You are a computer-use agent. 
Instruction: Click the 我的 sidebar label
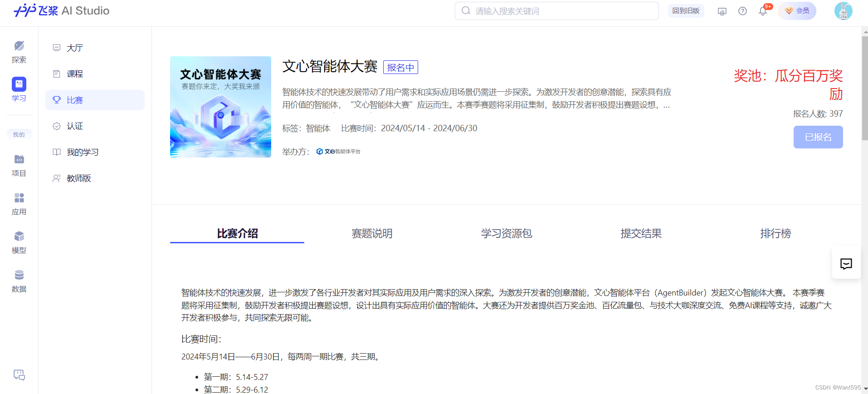click(19, 134)
